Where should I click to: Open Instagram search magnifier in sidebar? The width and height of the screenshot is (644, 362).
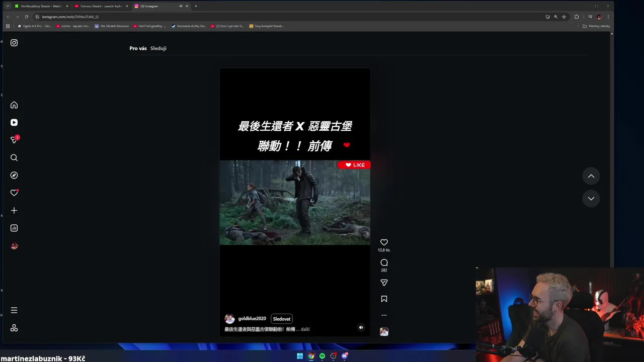[x=14, y=158]
